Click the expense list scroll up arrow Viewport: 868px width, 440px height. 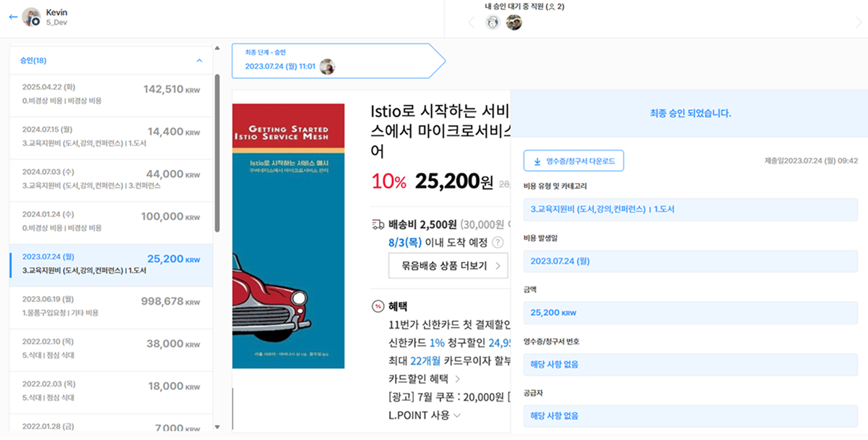[218, 49]
